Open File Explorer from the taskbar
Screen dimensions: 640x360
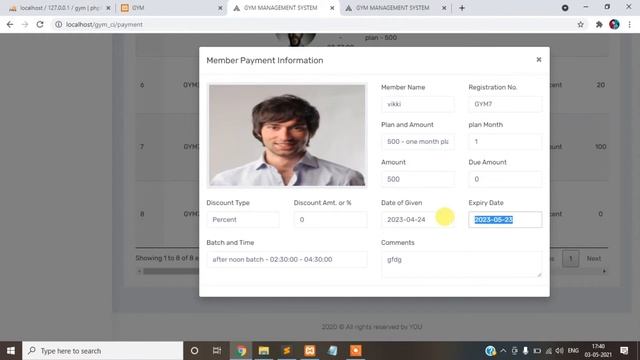click(x=264, y=351)
